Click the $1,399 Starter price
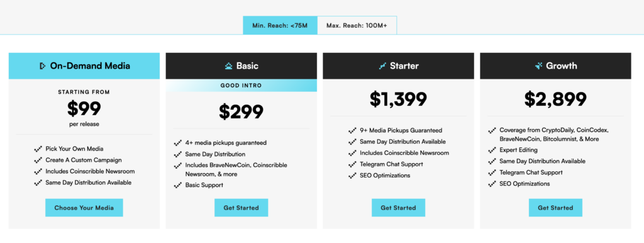The image size is (644, 243). click(x=398, y=99)
